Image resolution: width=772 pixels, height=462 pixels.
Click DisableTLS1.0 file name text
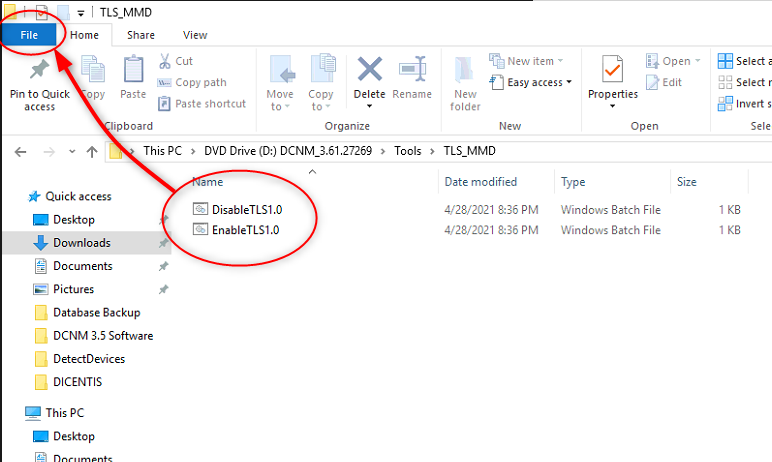247,209
